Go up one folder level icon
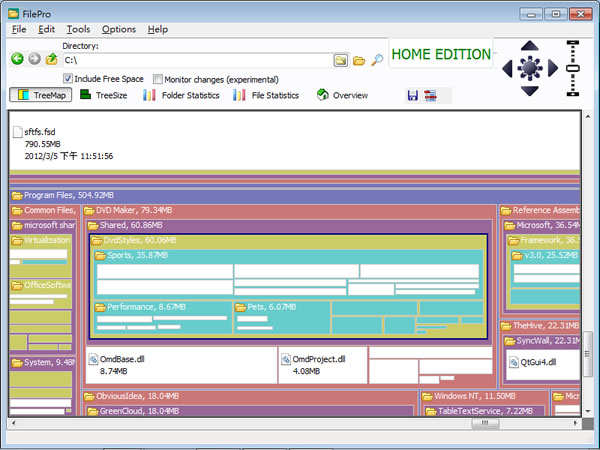Image resolution: width=600 pixels, height=450 pixels. pos(52,59)
